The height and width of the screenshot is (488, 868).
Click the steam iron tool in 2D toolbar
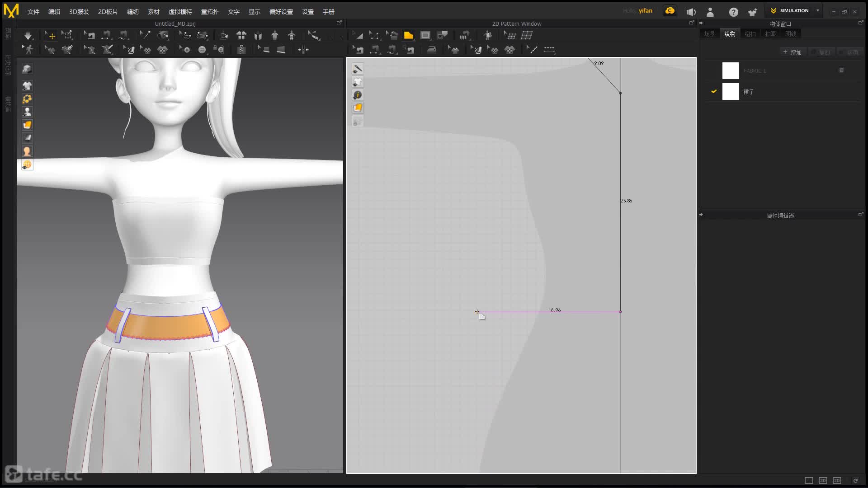coord(431,50)
